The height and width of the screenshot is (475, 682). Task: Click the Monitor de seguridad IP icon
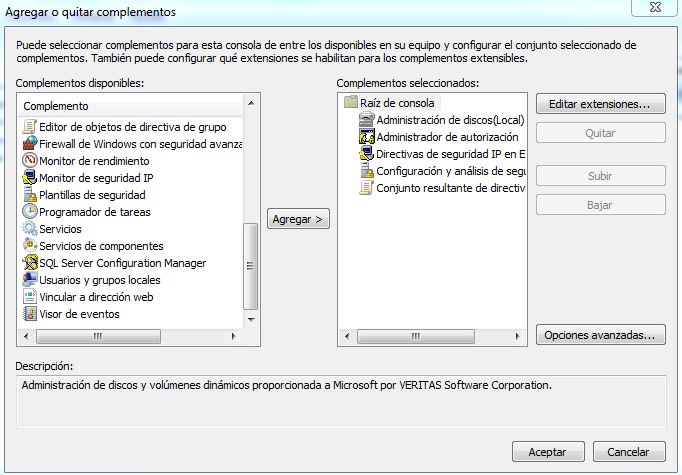pyautogui.click(x=30, y=177)
